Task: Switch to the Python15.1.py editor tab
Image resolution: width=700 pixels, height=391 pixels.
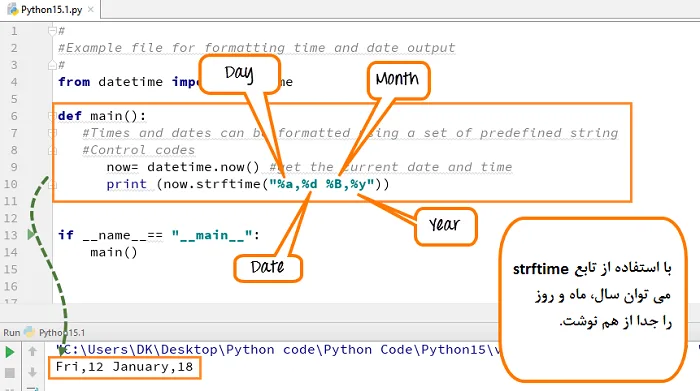Action: pyautogui.click(x=51, y=9)
